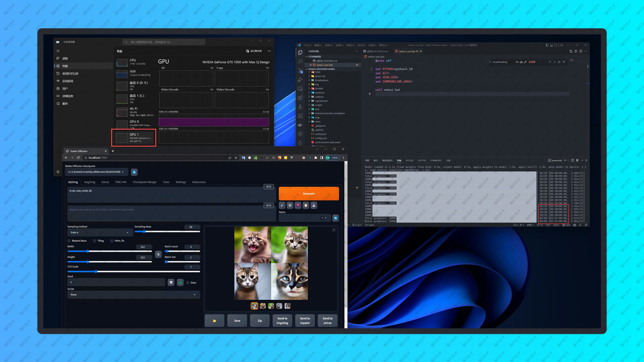The width and height of the screenshot is (644, 362).
Task: Toggle match case in VS Code find
Action: pyautogui.click(x=517, y=62)
